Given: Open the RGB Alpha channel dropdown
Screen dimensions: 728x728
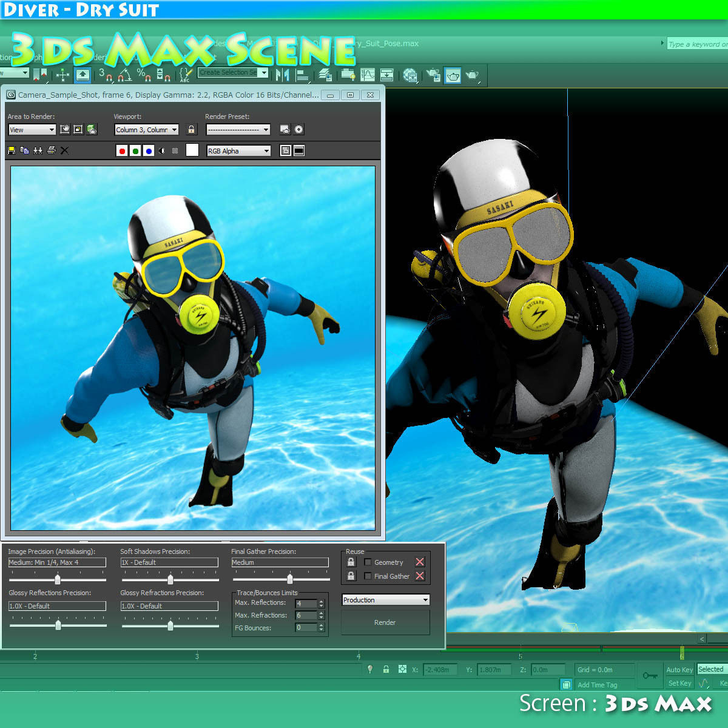Looking at the screenshot, I should 238,150.
